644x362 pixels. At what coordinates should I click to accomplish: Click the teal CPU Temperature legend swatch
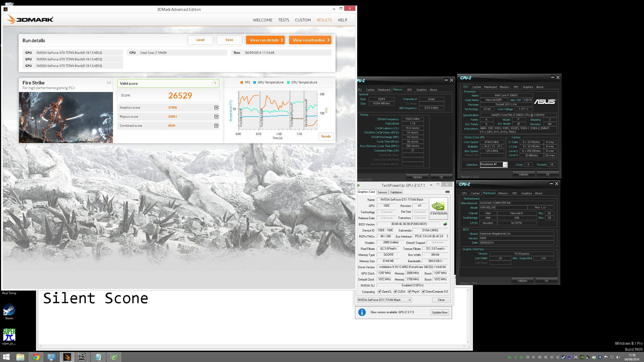pyautogui.click(x=288, y=82)
